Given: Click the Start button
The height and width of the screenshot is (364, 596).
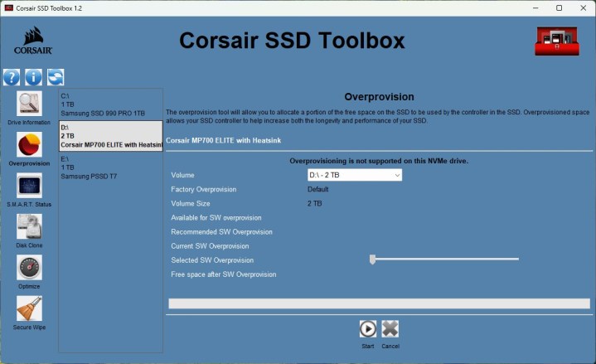Looking at the screenshot, I should coord(368,329).
